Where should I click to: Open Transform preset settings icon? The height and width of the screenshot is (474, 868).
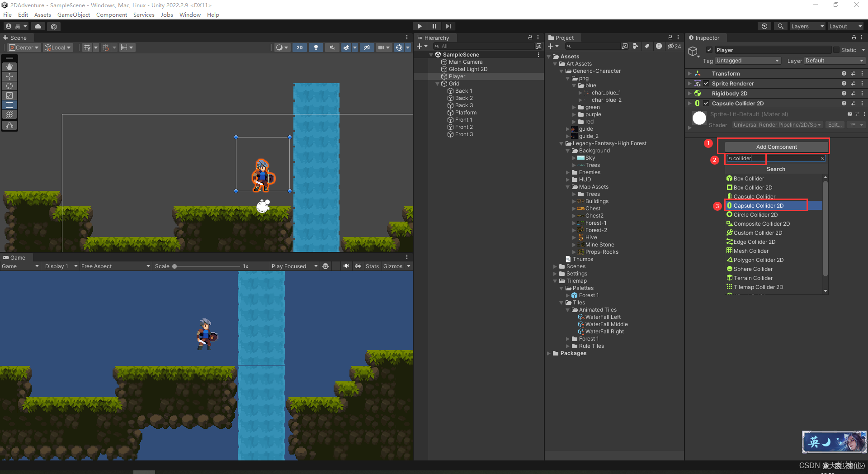[x=853, y=73]
